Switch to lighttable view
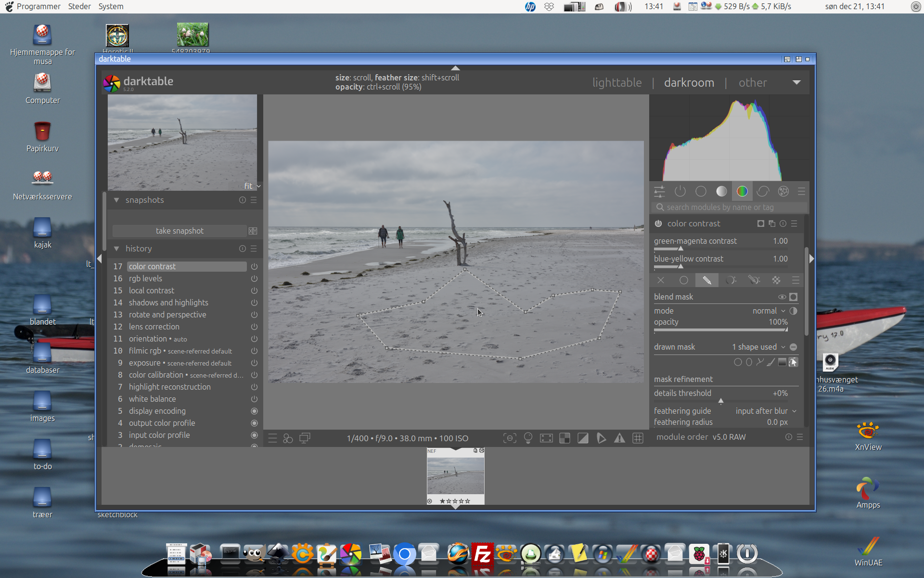This screenshot has height=578, width=924. point(617,83)
